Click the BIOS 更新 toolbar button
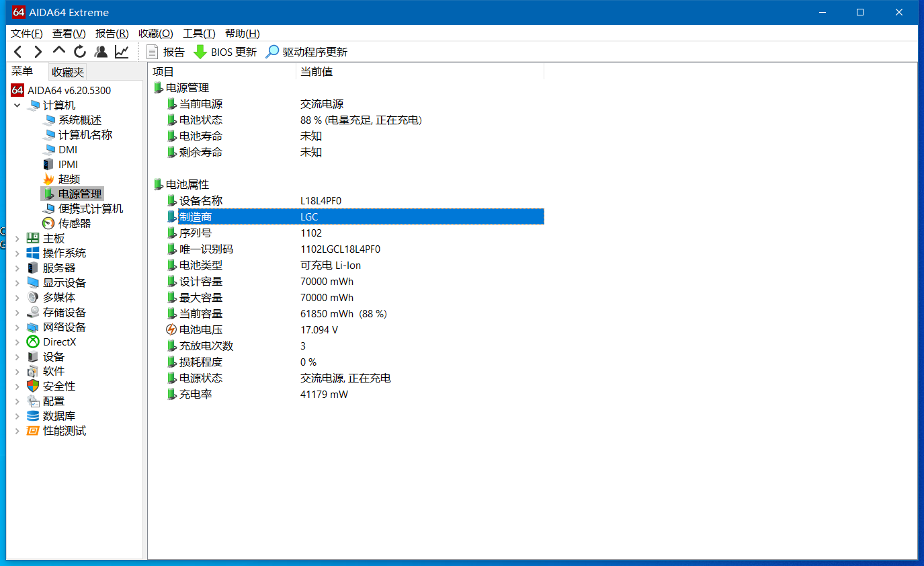This screenshot has height=566, width=924. 225,52
